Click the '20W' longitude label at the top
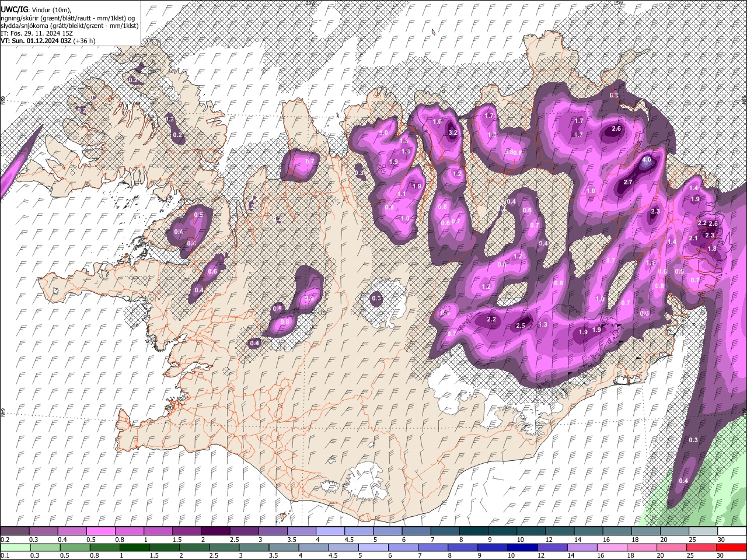 click(x=310, y=3)
